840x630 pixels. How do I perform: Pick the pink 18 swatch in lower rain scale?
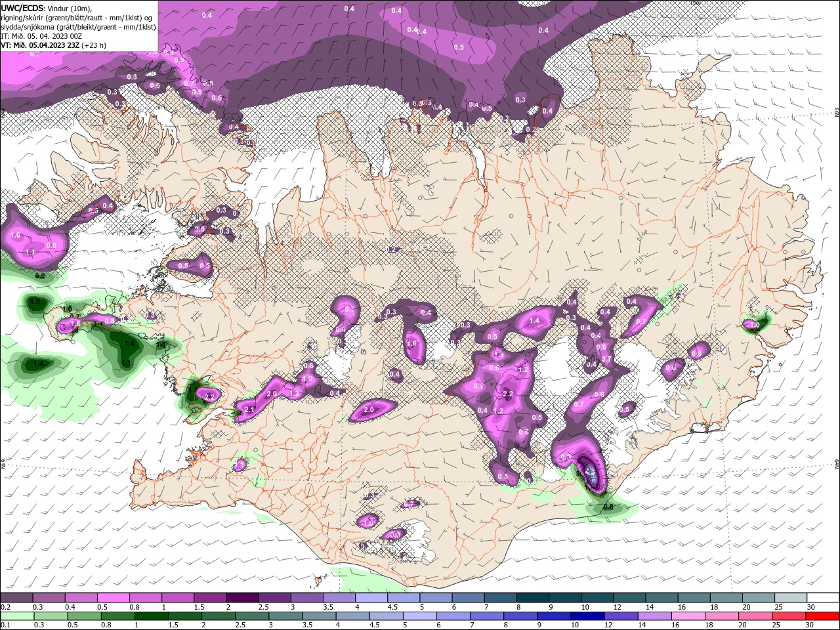point(722,616)
